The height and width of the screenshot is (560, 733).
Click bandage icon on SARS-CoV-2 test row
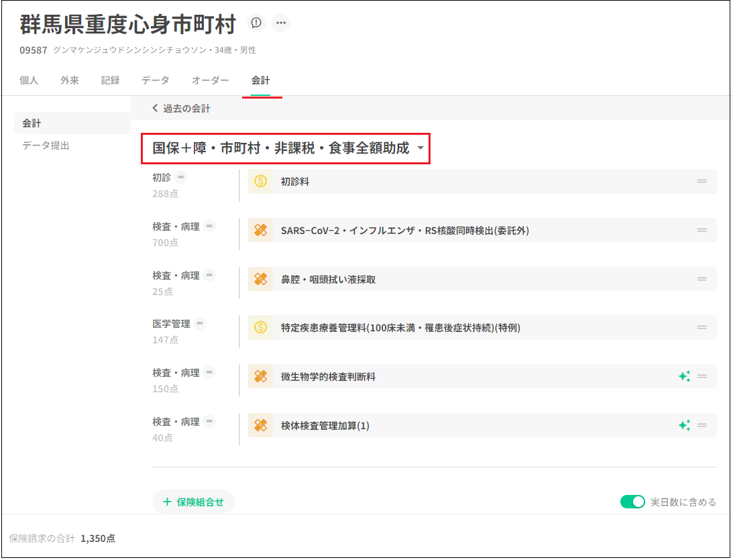click(261, 231)
